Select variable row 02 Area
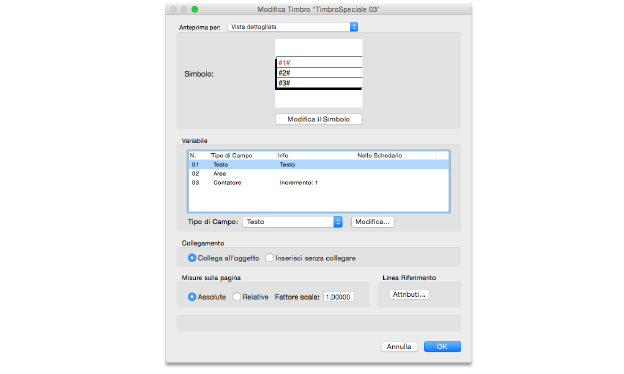This screenshot has width=624, height=374. (319, 173)
